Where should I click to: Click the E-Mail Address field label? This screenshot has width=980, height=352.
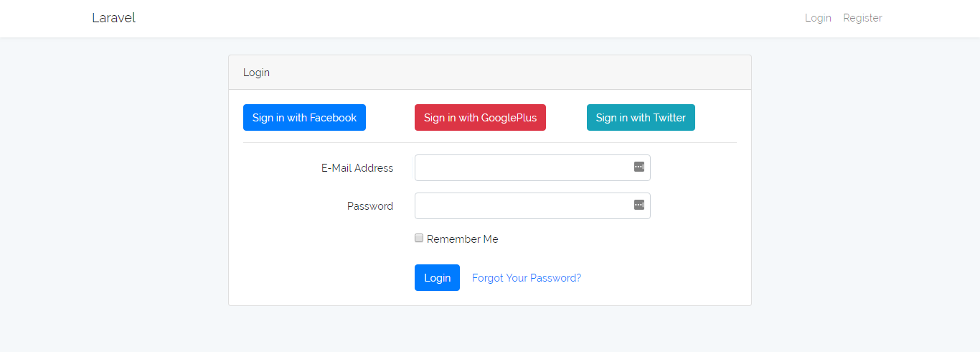pos(357,168)
